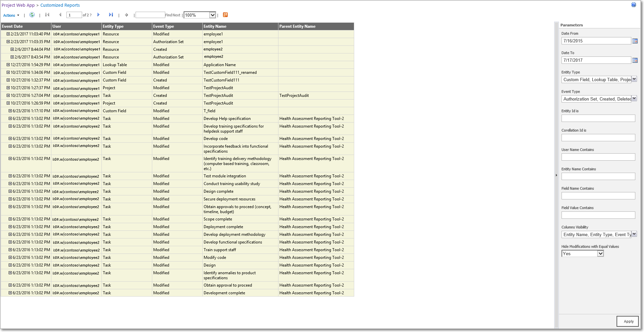This screenshot has height=332, width=644.
Task: Click the Find text box
Action: click(150, 15)
